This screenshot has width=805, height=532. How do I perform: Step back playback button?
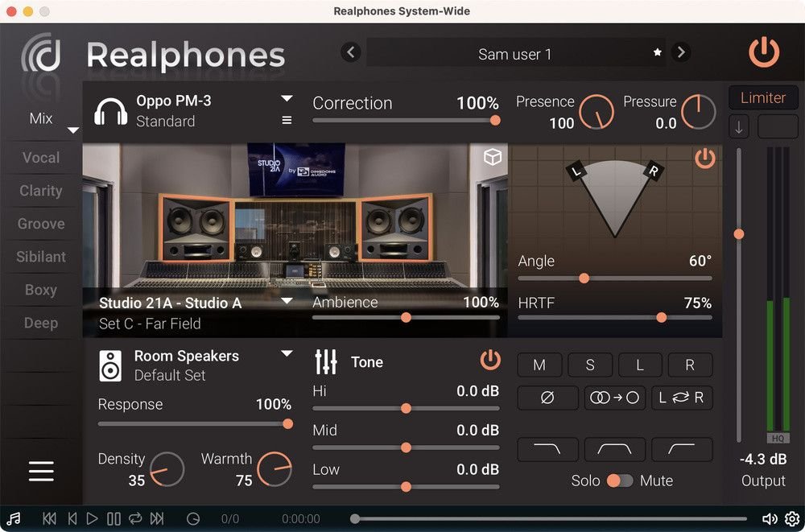click(72, 518)
